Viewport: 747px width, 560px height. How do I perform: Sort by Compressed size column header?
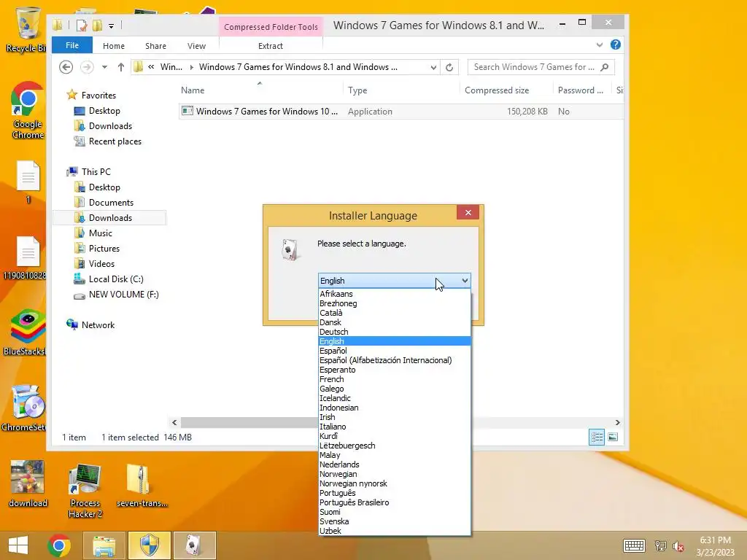coord(506,90)
